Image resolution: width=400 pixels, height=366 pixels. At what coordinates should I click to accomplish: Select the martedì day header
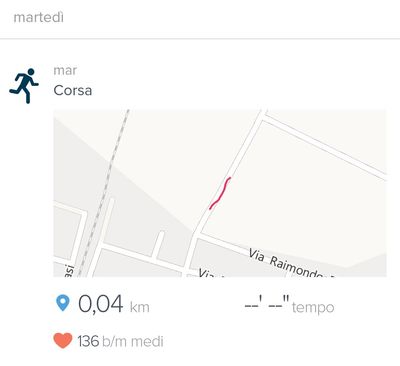38,17
